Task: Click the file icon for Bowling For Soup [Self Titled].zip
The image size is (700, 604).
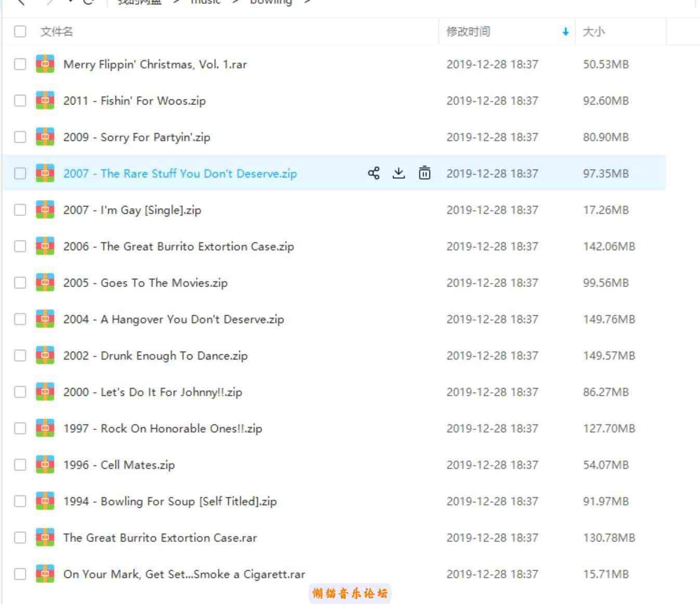Action: coord(45,501)
